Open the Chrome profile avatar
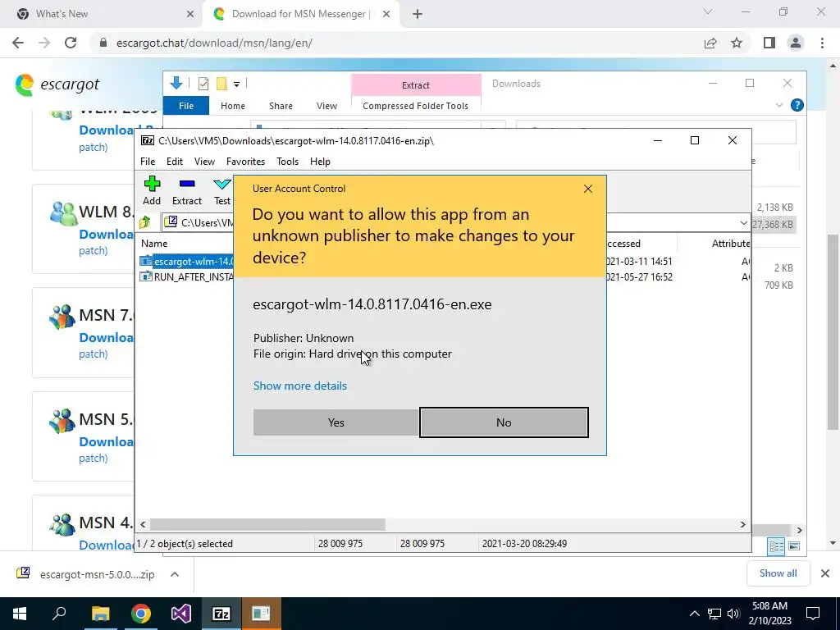 796,43
